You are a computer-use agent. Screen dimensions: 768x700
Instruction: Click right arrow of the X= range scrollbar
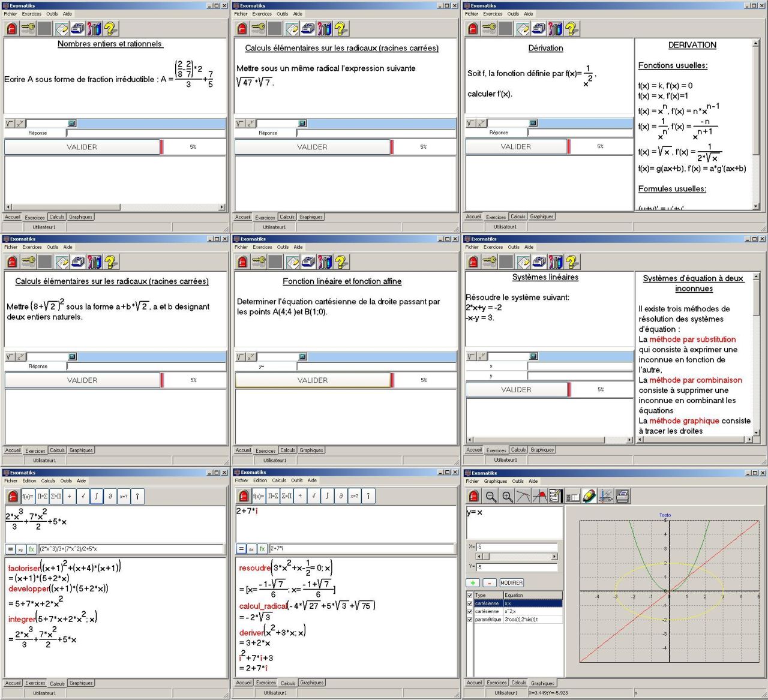(554, 557)
